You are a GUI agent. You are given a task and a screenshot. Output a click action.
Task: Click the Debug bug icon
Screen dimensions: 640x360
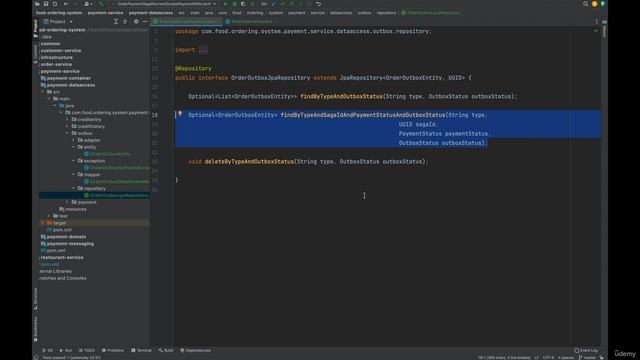pos(234,4)
